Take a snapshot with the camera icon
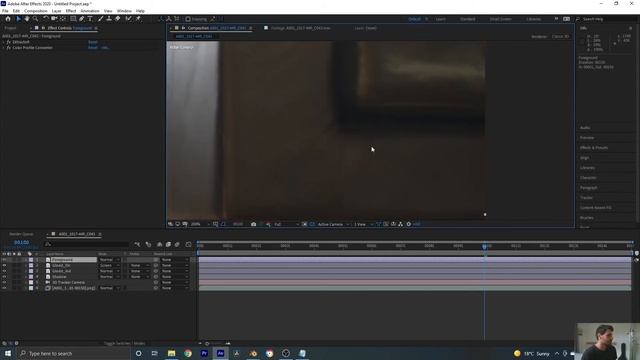640x360 pixels. tap(253, 224)
